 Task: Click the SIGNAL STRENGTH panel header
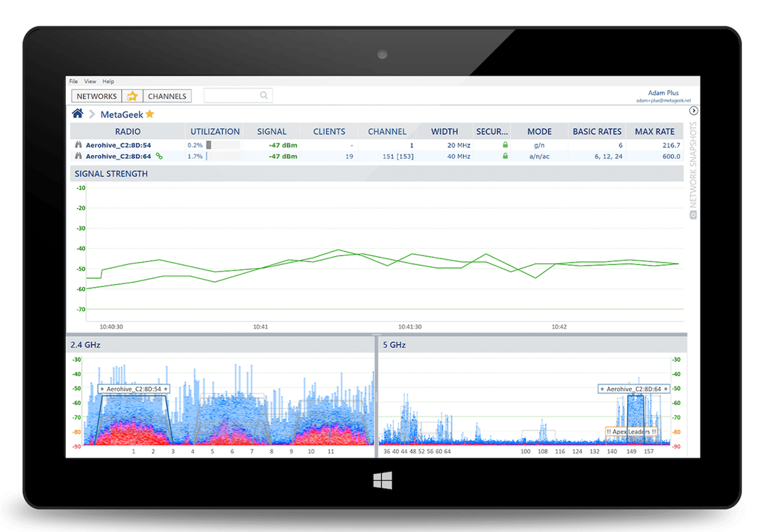coord(376,173)
